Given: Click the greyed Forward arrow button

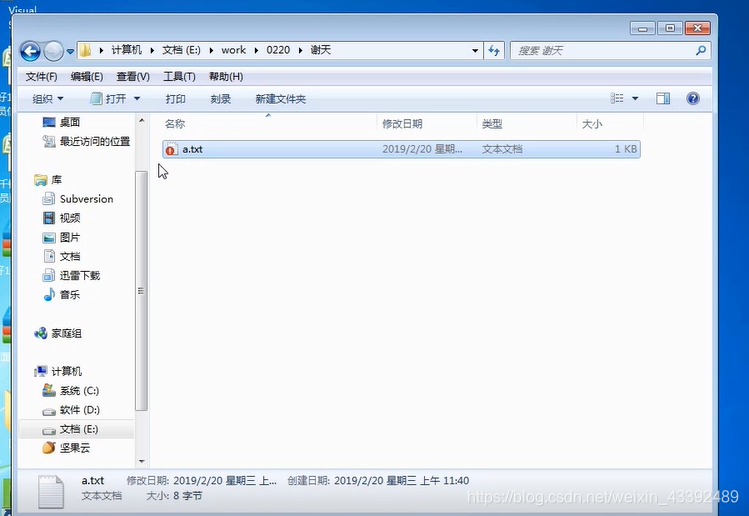Looking at the screenshot, I should tap(53, 51).
